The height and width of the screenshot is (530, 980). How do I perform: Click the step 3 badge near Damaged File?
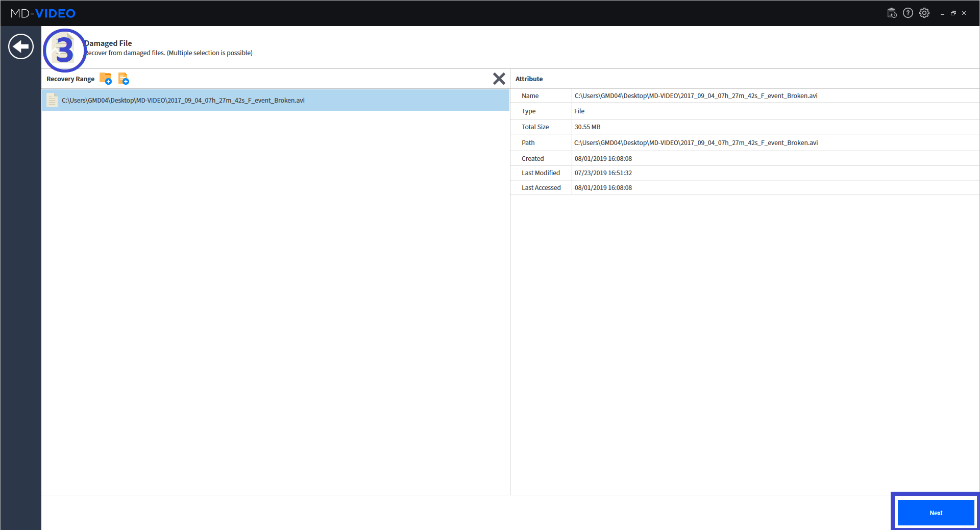tap(64, 50)
